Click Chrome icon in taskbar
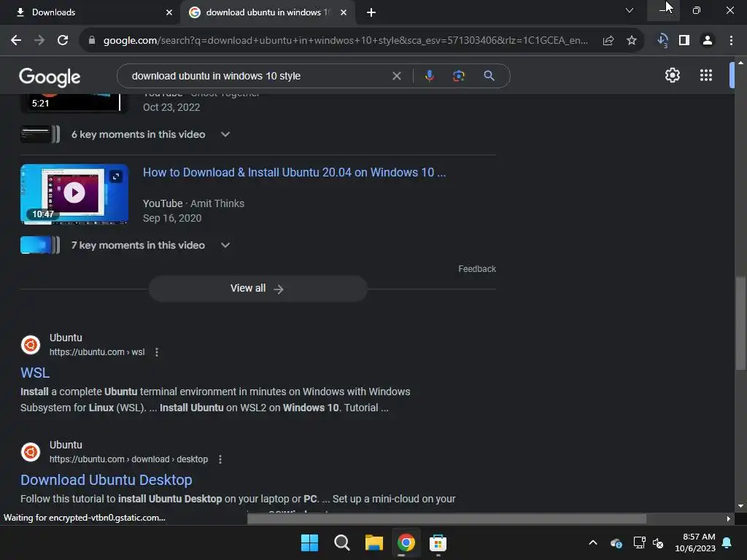This screenshot has width=747, height=560. point(406,542)
